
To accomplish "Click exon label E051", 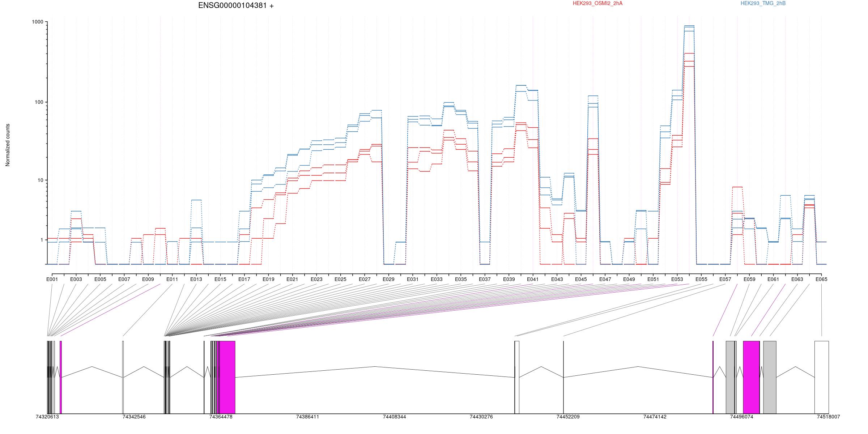I will click(653, 279).
